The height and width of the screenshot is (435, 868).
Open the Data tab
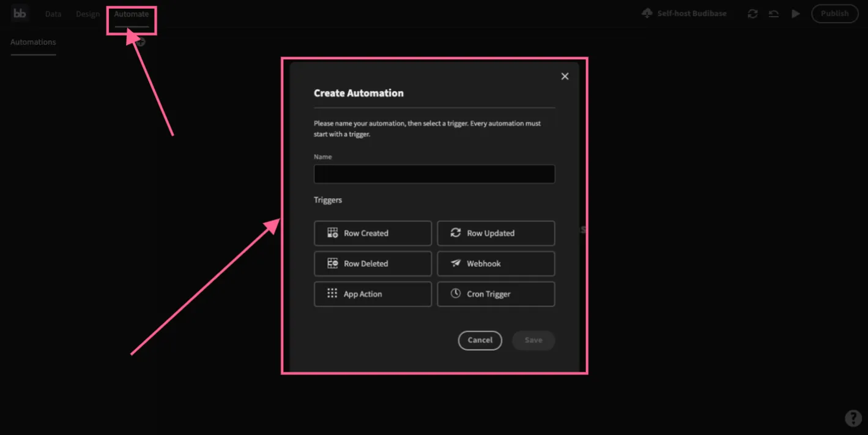(x=53, y=14)
